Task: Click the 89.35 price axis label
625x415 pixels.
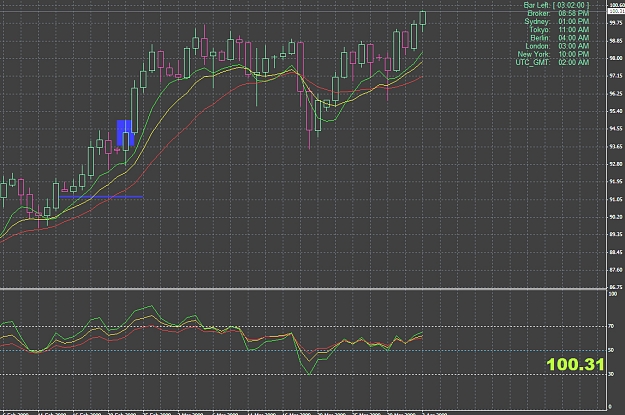Action: tap(616, 234)
